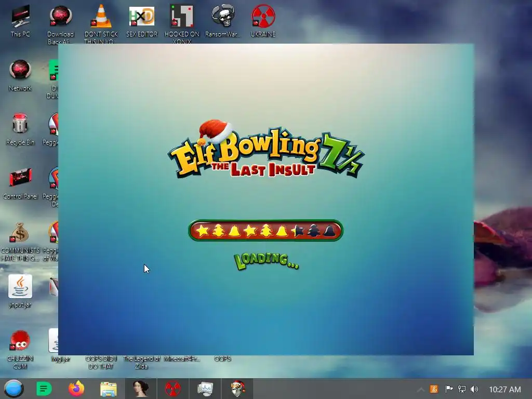Launch Firefox from the taskbar
This screenshot has height=399, width=532.
point(76,389)
